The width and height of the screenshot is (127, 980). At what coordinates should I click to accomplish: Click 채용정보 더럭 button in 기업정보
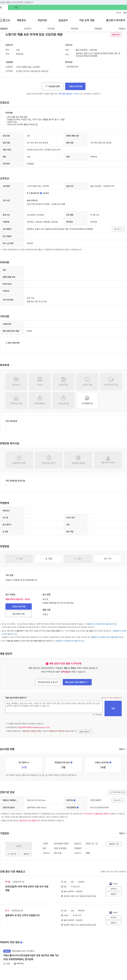(114, 844)
